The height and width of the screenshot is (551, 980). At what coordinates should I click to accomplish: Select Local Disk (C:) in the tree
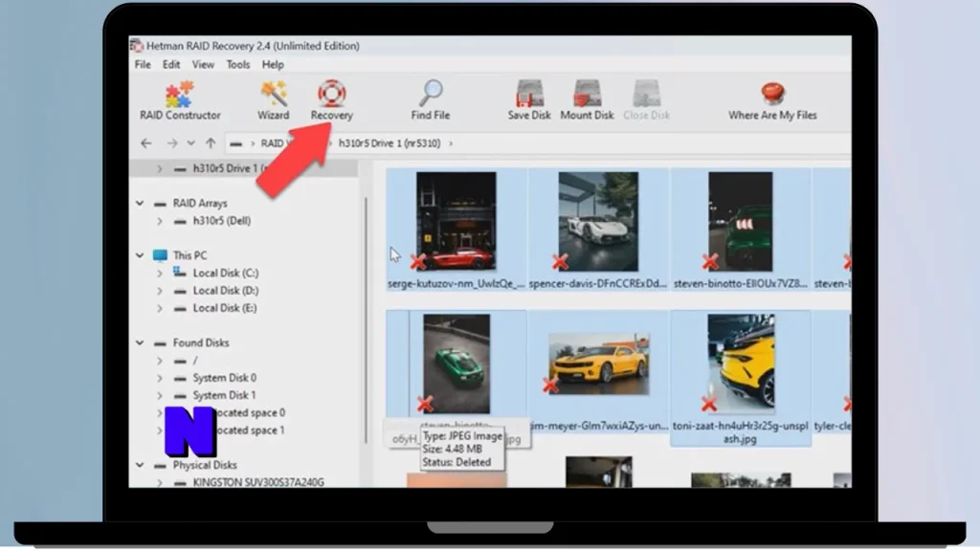(x=225, y=273)
